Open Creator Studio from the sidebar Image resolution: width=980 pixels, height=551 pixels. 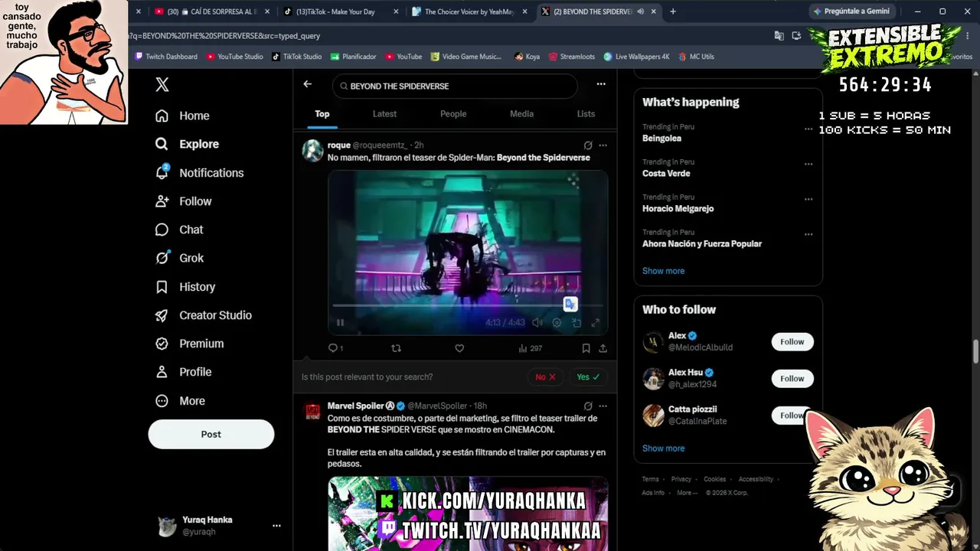click(203, 315)
